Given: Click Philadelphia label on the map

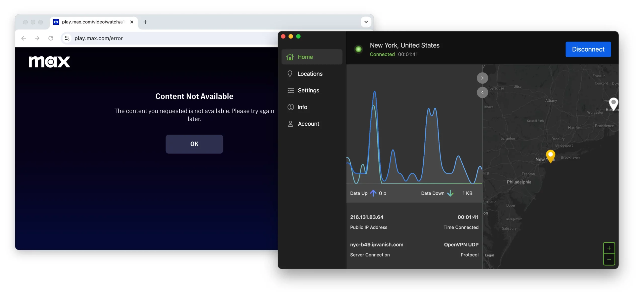Looking at the screenshot, I should 519,182.
